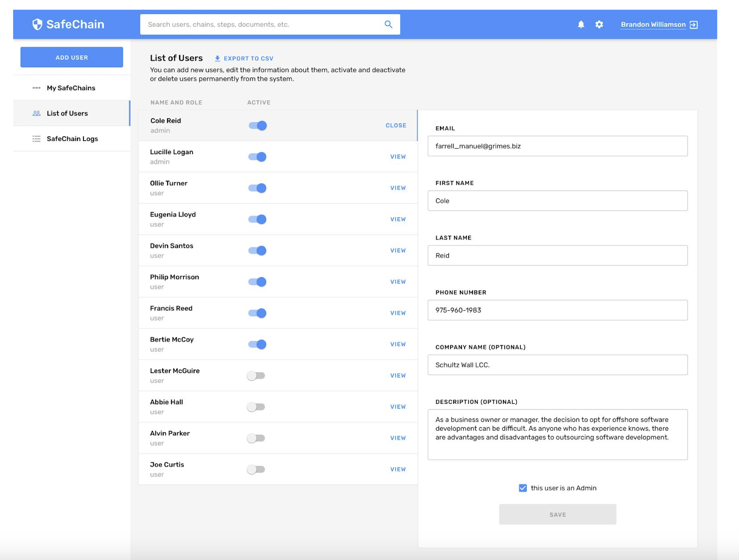Screen dimensions: 739x560
Task: Collapse Cole Reid details with Close
Action: (395, 125)
